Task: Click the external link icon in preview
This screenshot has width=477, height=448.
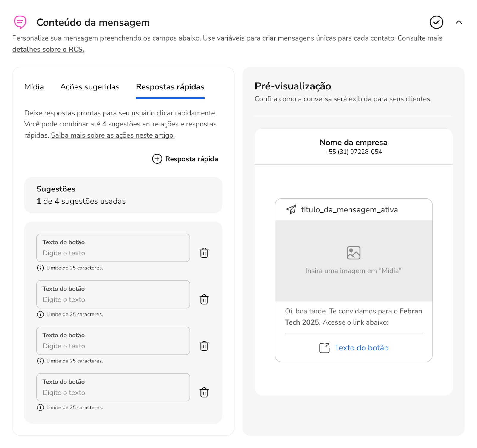Action: 324,348
